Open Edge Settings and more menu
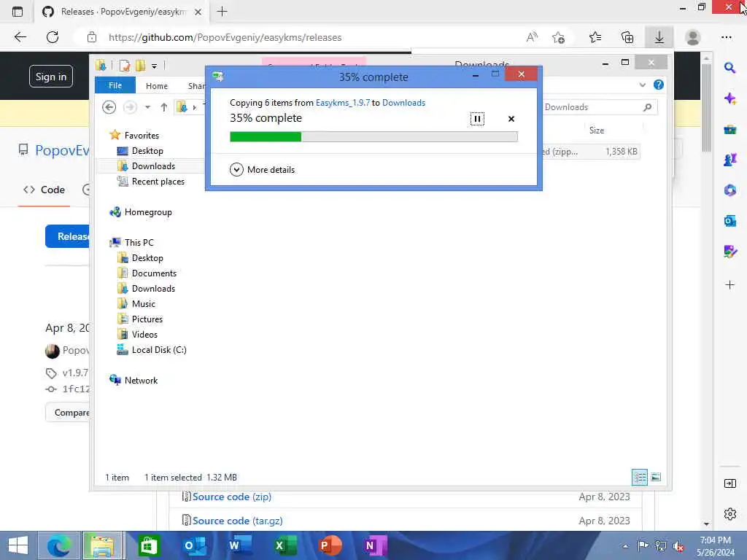The height and width of the screenshot is (560, 747). pyautogui.click(x=726, y=37)
